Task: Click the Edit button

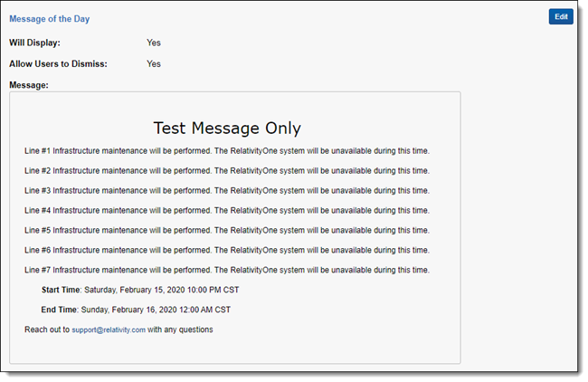Action: pos(561,16)
